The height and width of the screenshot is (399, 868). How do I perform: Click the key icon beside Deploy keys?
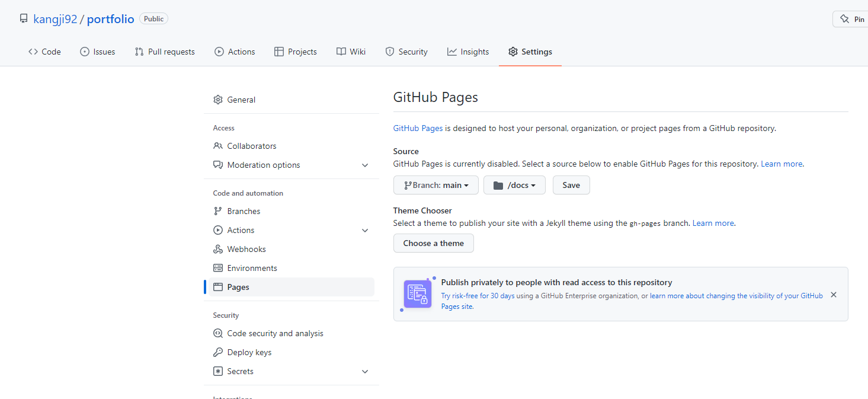coord(218,352)
